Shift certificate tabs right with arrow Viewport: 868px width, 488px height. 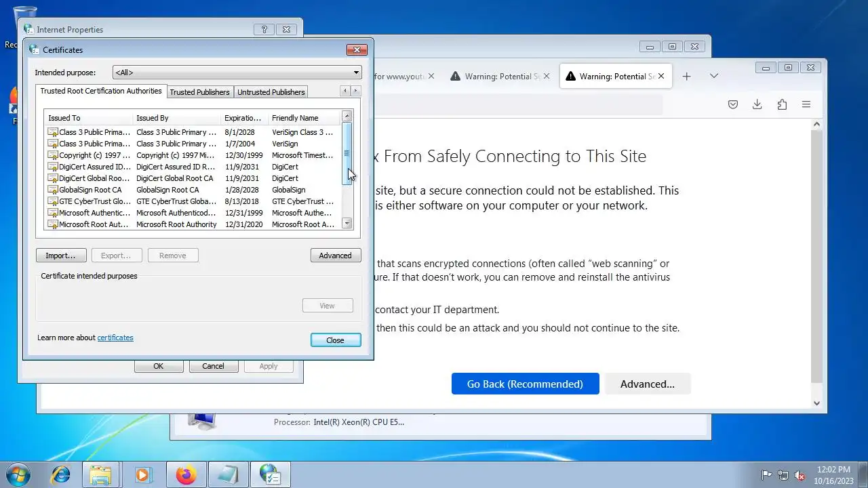pos(356,91)
